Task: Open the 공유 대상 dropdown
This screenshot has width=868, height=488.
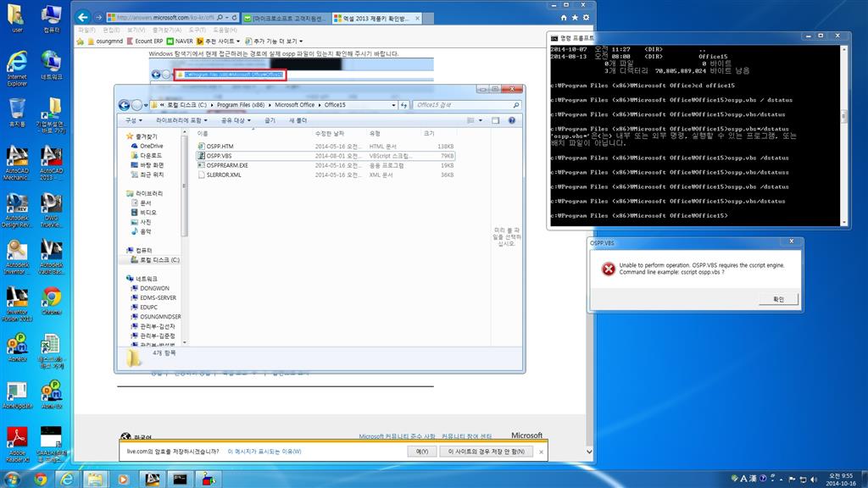Action: (236, 120)
